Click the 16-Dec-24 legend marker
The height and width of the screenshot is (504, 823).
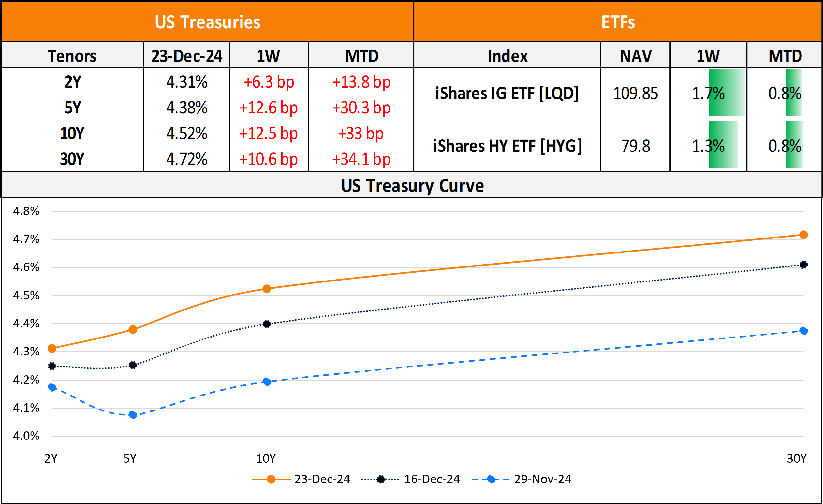pyautogui.click(x=380, y=479)
